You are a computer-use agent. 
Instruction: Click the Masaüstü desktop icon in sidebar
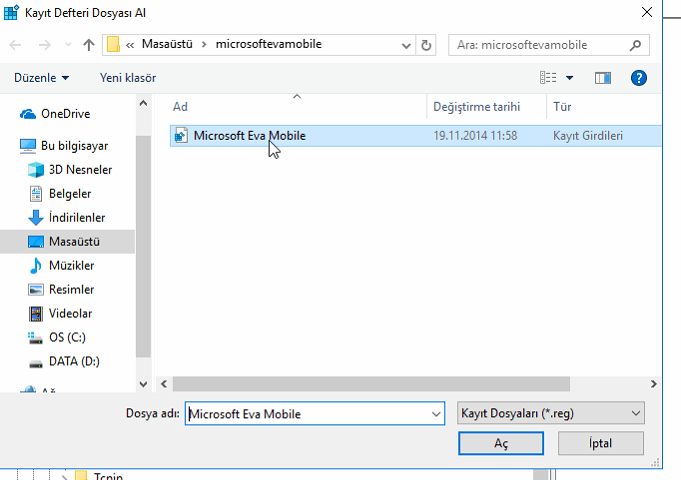[x=36, y=242]
